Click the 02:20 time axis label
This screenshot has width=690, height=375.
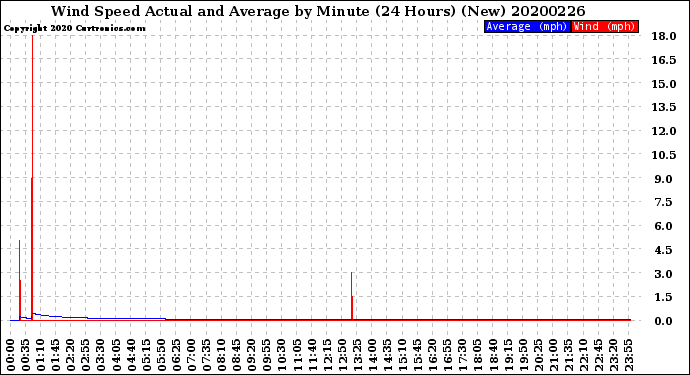(x=71, y=355)
